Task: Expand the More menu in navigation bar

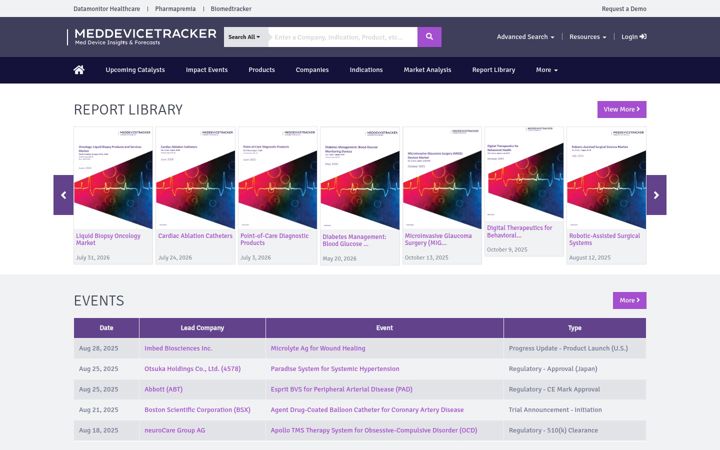Action: click(x=546, y=70)
